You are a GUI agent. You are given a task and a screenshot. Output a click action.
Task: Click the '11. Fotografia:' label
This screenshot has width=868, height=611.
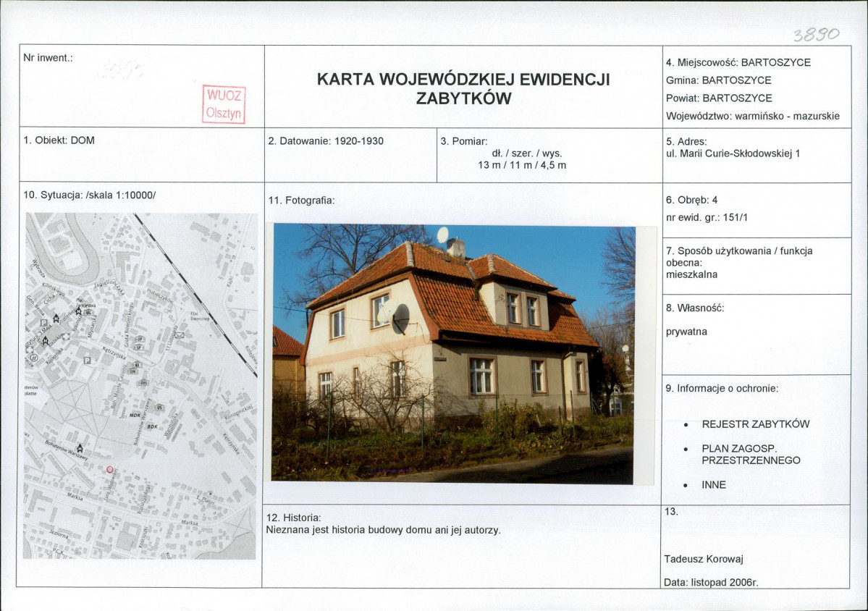tap(301, 201)
